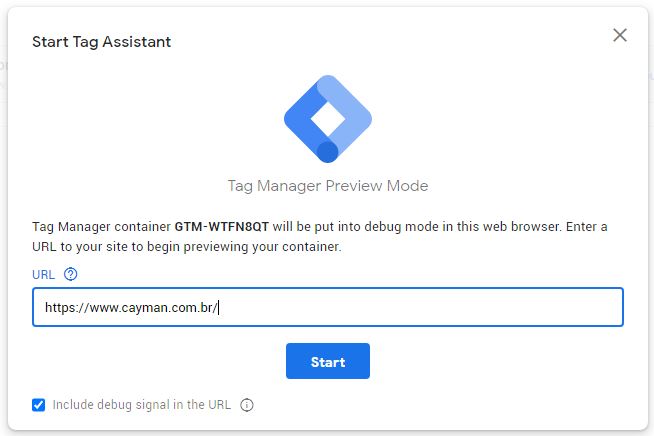
Task: Open the URL help question mark icon
Action: click(x=70, y=274)
